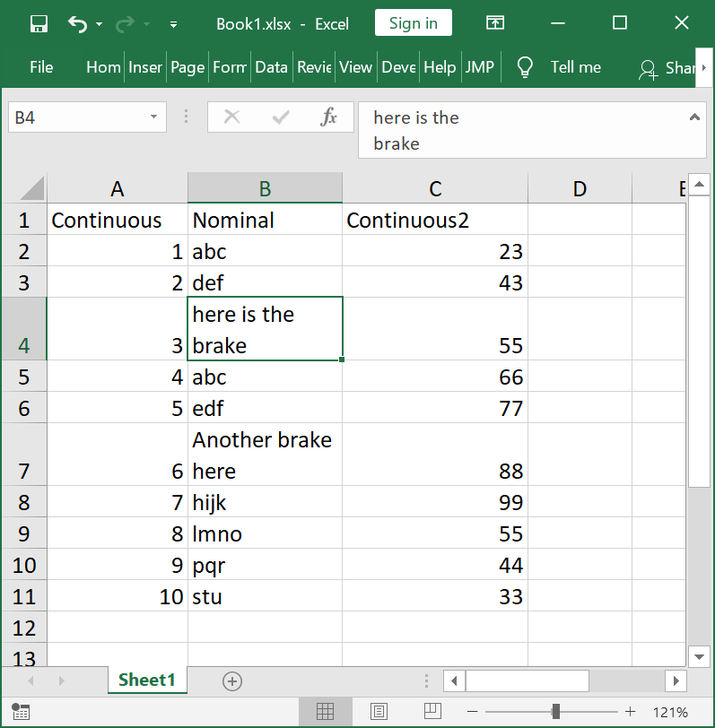Viewport: 715px width, 728px height.
Task: Expand the Name Box dropdown
Action: [x=153, y=117]
